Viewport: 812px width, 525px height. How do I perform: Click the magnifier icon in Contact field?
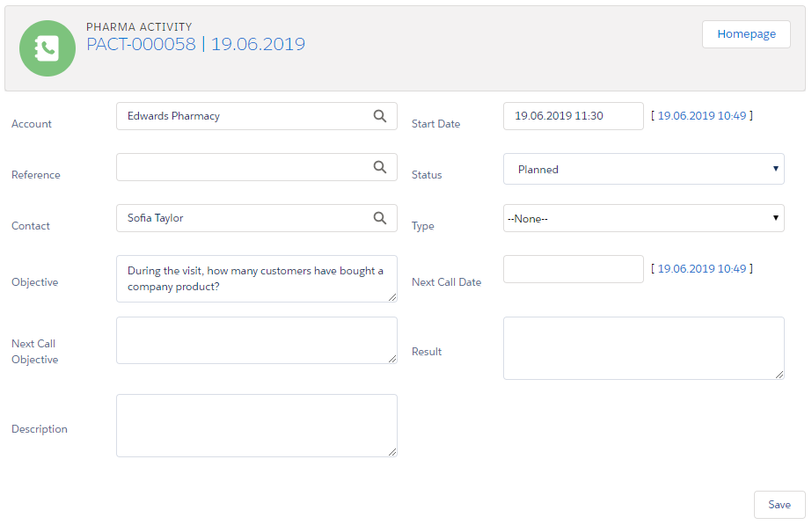[x=380, y=218]
